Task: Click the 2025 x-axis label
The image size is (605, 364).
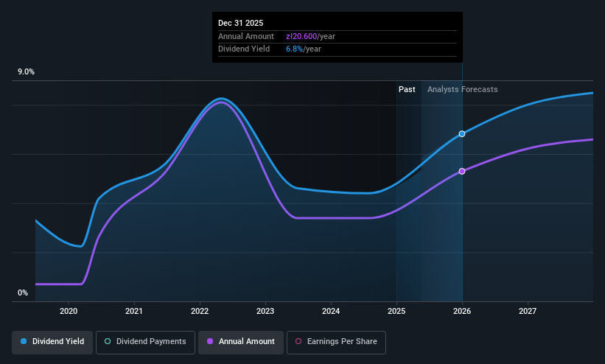Action: [396, 311]
